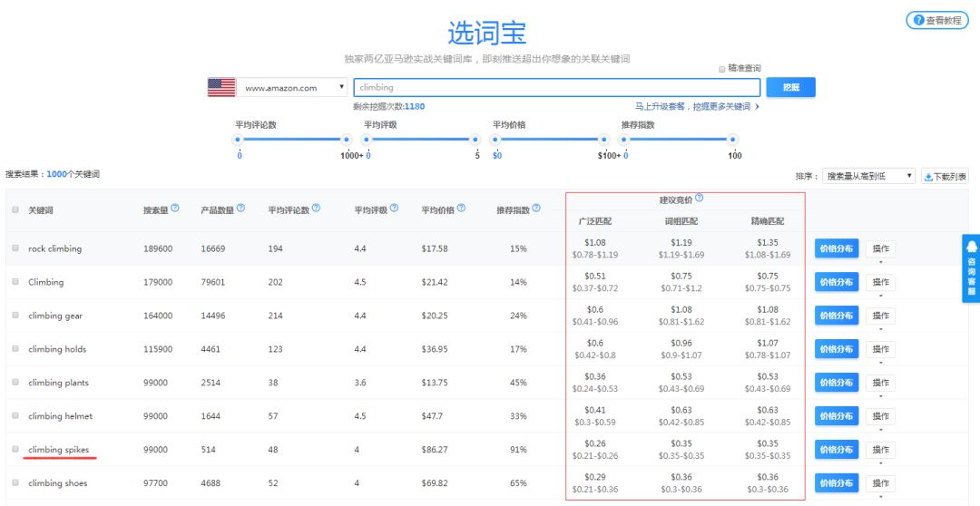Viewport: 980px width, 506px height.
Task: Open 价格分布 for rock climbing
Action: [x=837, y=248]
